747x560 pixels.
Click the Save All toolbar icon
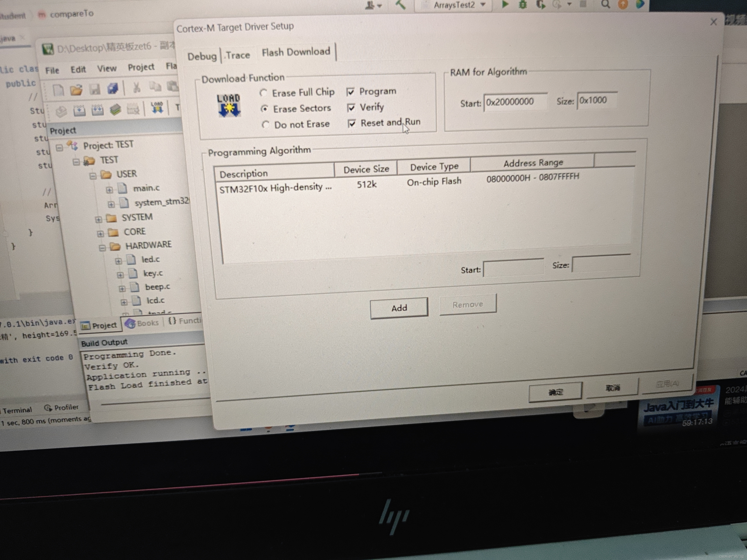113,89
